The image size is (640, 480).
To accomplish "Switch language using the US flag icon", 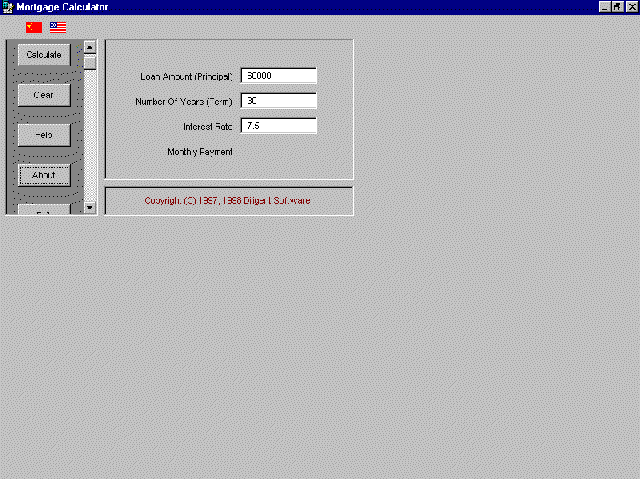I will coord(58,27).
